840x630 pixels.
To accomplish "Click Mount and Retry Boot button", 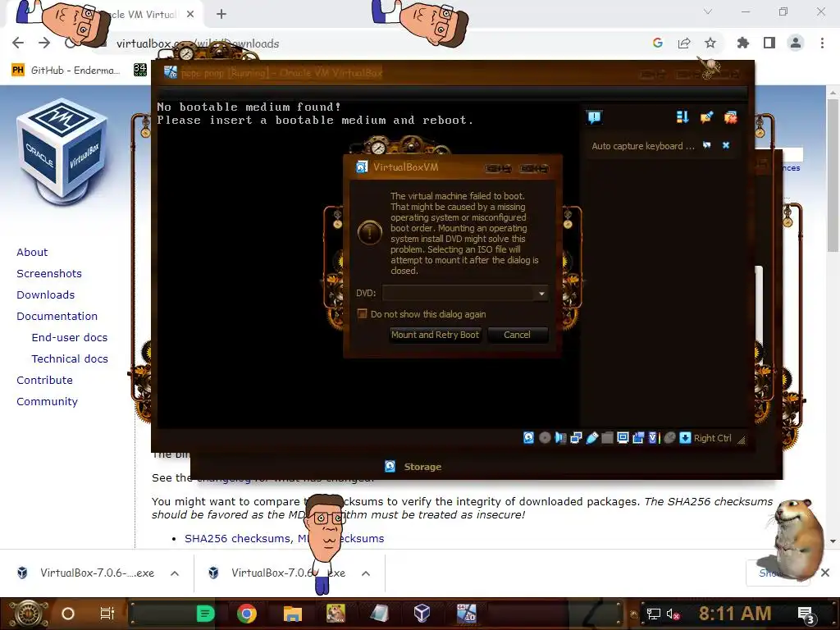I will (435, 335).
